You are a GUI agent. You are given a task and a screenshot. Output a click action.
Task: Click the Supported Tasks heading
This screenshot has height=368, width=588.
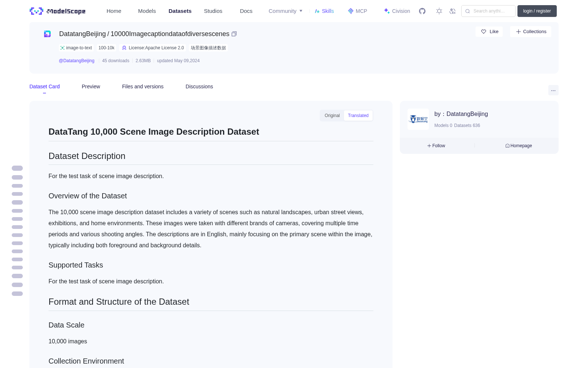click(76, 265)
